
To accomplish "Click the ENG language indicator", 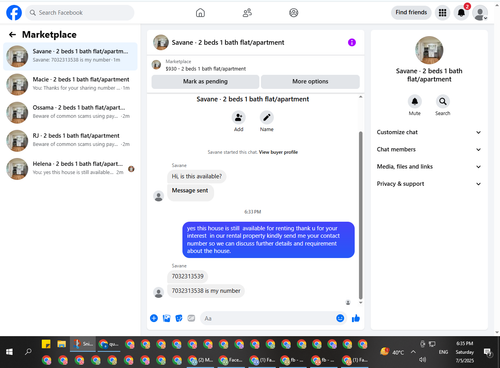I will (443, 352).
